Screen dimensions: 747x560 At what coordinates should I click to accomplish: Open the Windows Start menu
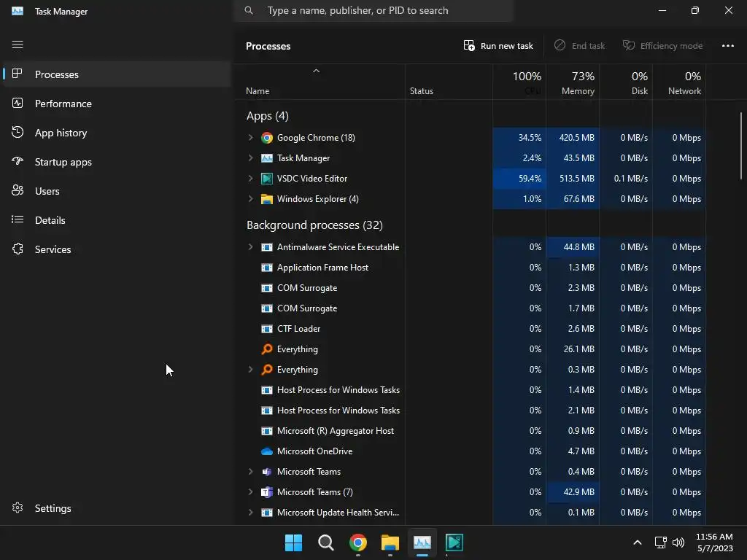[x=293, y=542]
